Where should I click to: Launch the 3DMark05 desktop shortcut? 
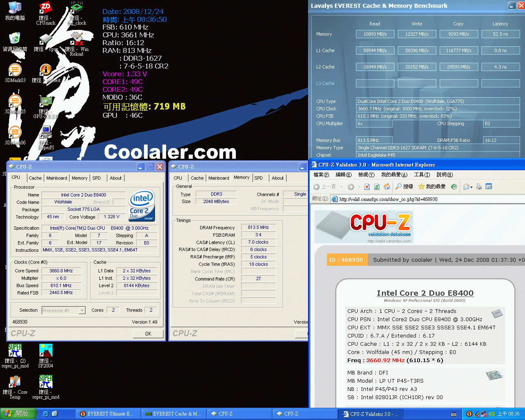[15, 104]
